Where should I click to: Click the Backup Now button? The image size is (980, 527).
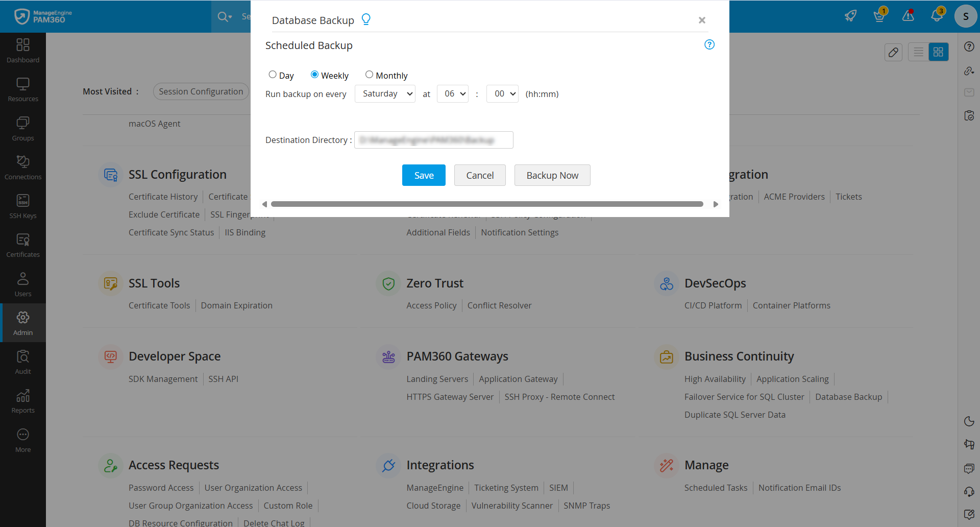pos(552,175)
